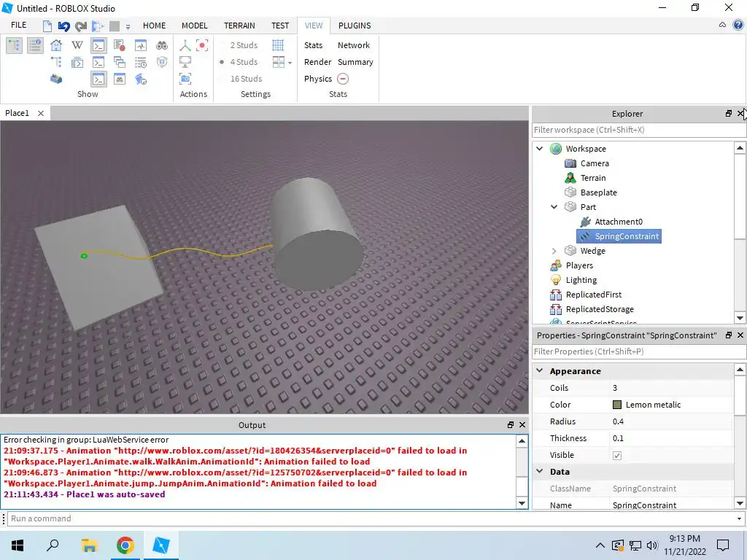Click the Play test icon in quick toolbar
The height and width of the screenshot is (560, 747).
[98, 26]
